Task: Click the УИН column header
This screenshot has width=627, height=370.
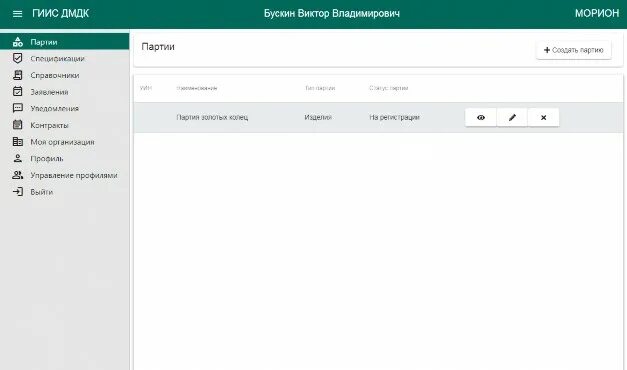Action: [x=146, y=88]
